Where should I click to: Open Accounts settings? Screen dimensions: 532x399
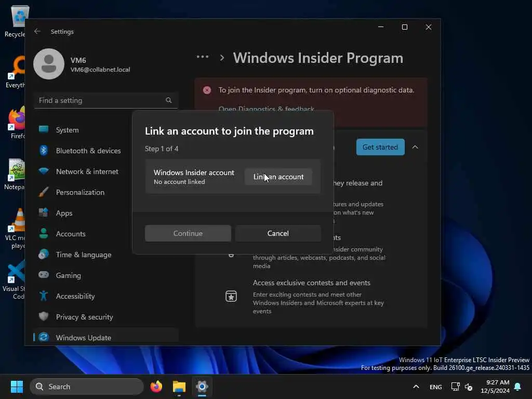coord(106,234)
